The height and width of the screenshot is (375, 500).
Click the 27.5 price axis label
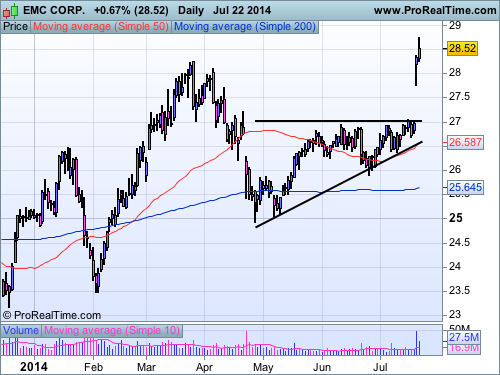pos(459,97)
